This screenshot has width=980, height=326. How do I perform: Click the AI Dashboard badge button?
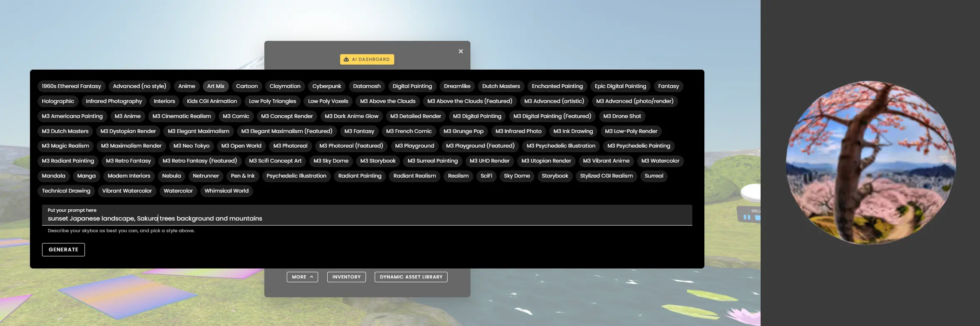point(367,59)
